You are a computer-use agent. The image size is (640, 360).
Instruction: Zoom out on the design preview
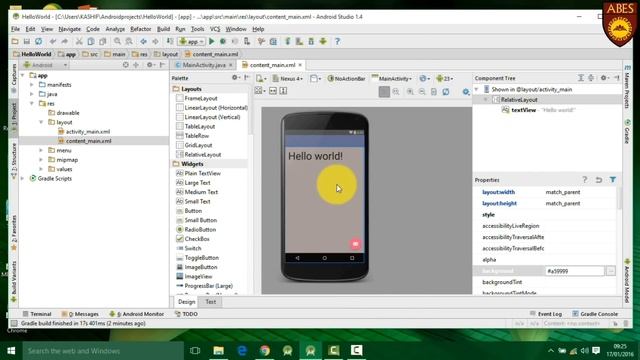pos(422,92)
